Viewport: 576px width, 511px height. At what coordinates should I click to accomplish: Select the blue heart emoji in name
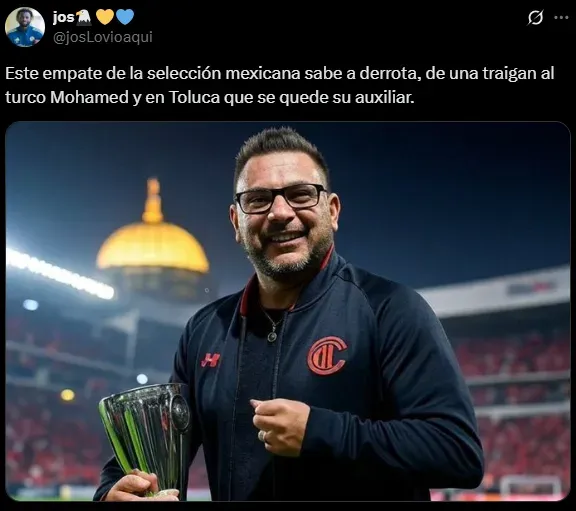(x=125, y=17)
